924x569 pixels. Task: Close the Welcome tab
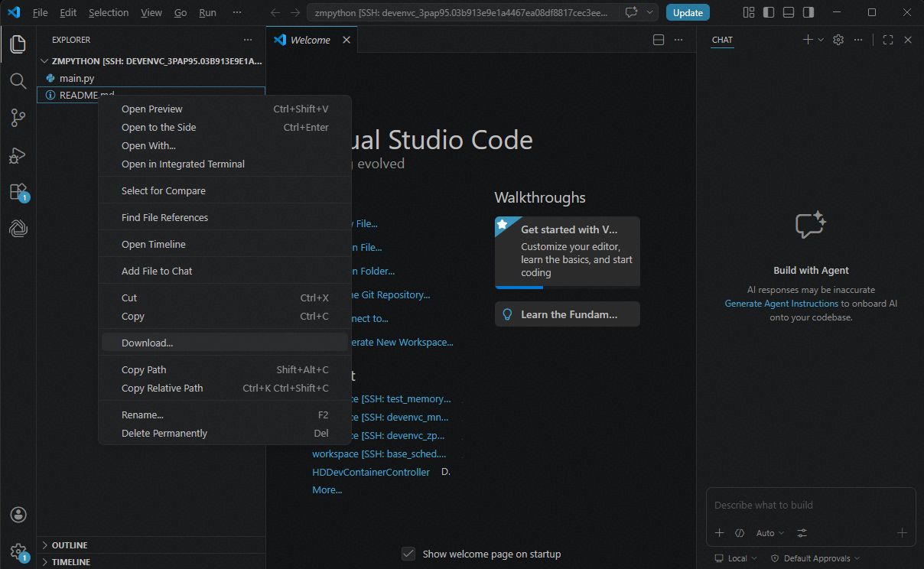coord(346,40)
